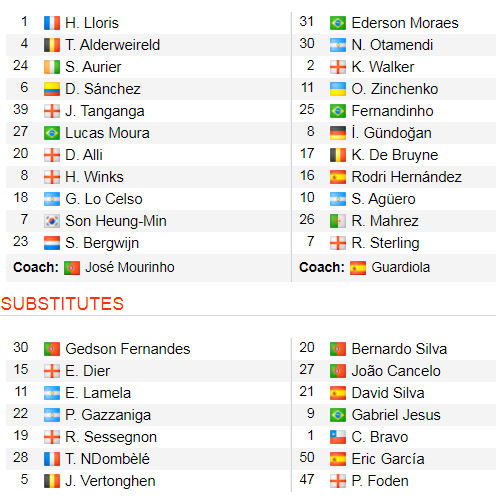496x501 pixels.
Task: Click the Colombian flag beside D. Sánchez
Action: click(52, 89)
